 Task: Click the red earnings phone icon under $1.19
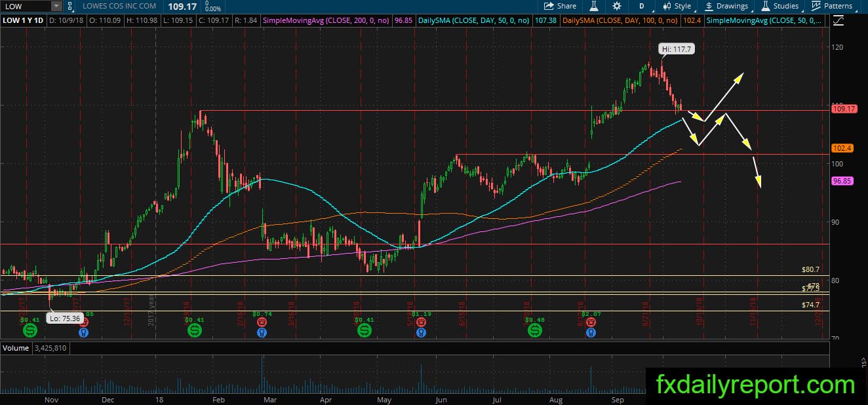pos(420,322)
